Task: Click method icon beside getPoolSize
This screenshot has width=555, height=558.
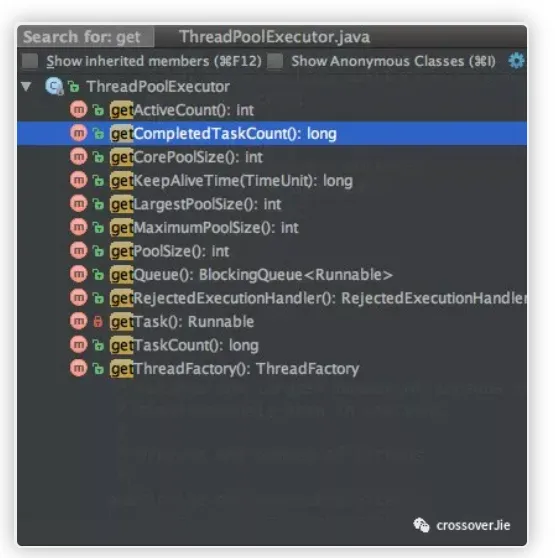Action: pos(79,251)
